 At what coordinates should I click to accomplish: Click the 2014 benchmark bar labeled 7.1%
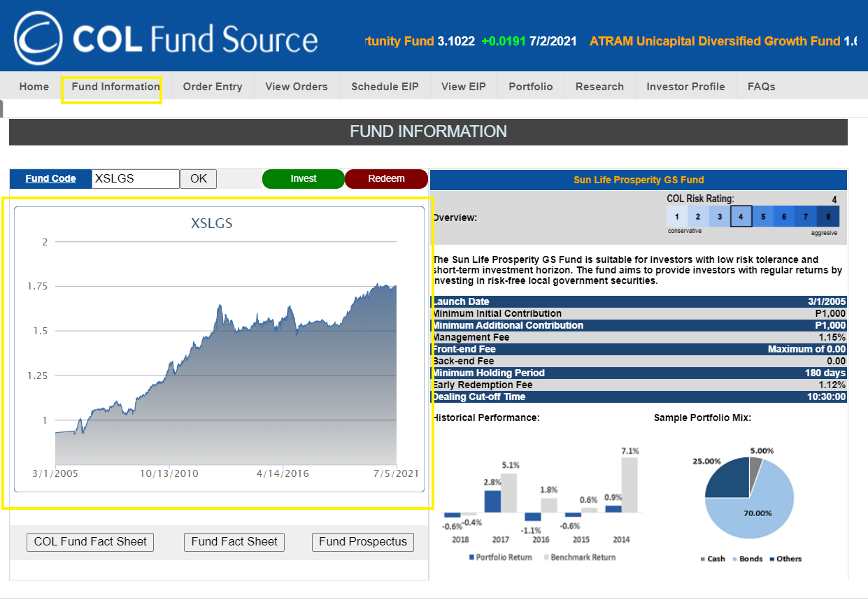[630, 484]
